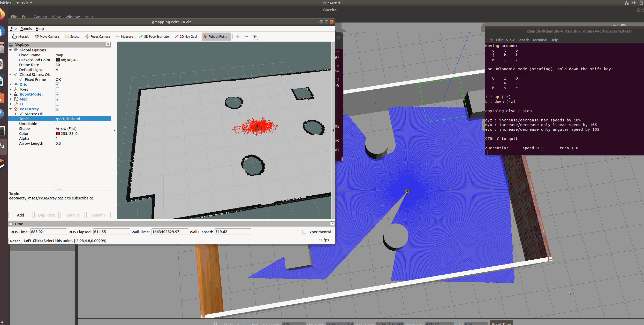This screenshot has width=644, height=325.
Task: Expand the RobotModel display node
Action: coord(11,94)
